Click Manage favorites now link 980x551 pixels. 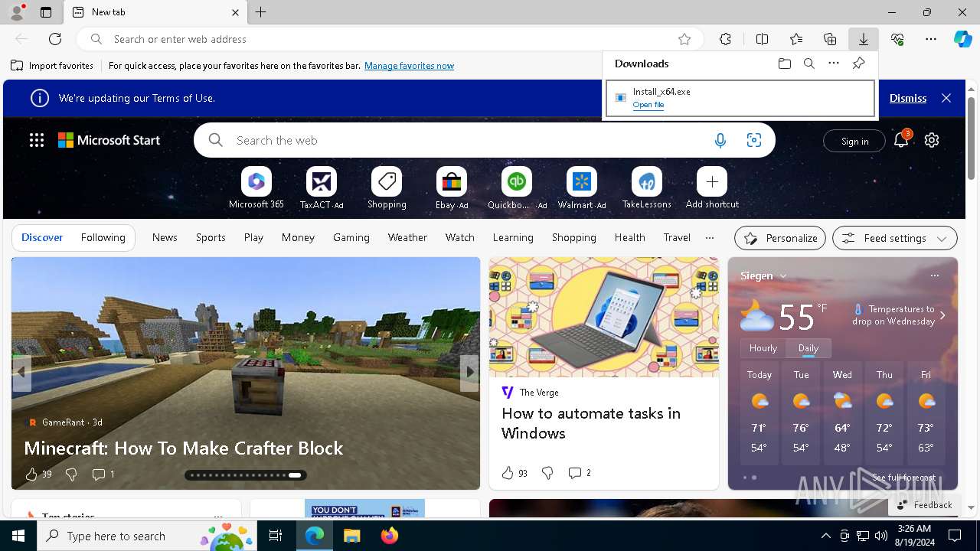(x=409, y=66)
